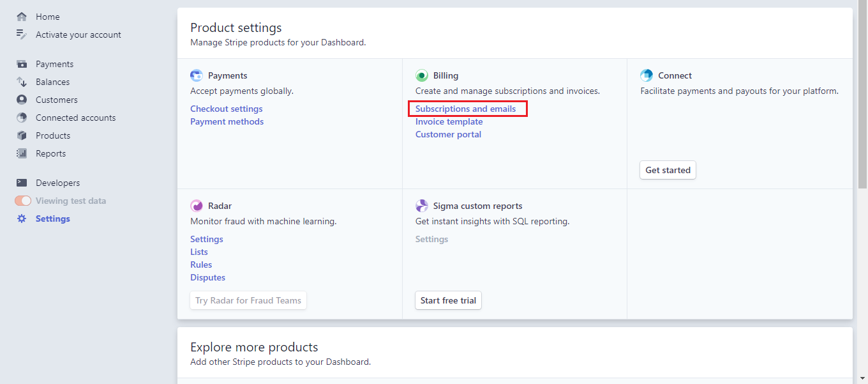
Task: Open Products in the sidebar
Action: tap(53, 135)
